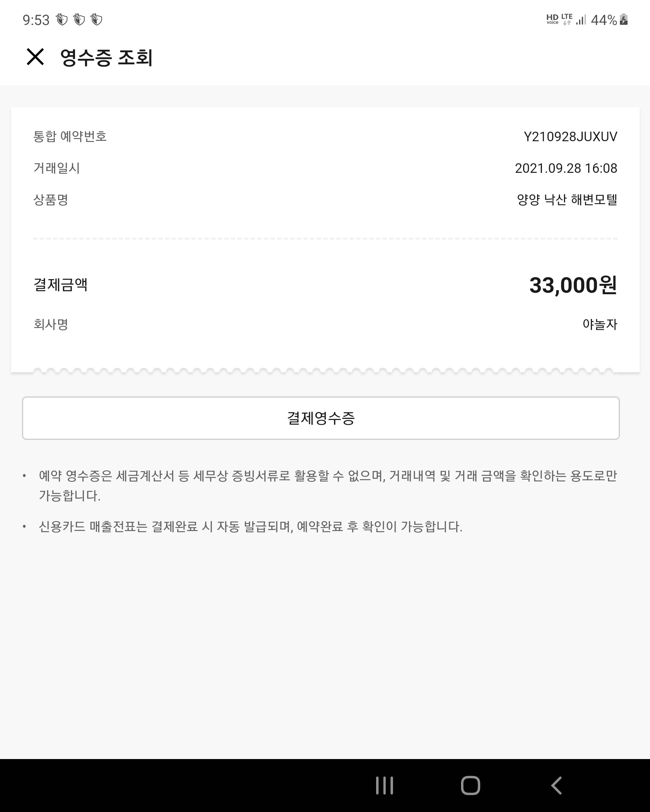Tap the first shield notification icon
This screenshot has width=650, height=812.
click(x=62, y=19)
